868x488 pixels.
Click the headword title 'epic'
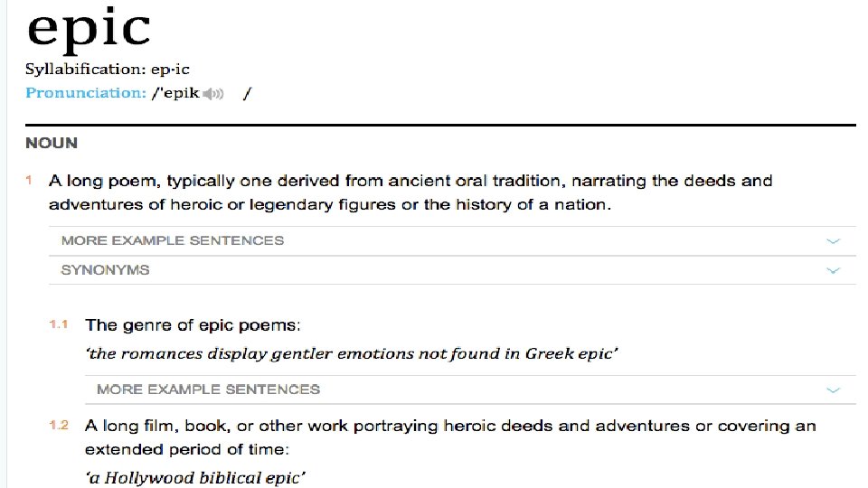point(88,29)
